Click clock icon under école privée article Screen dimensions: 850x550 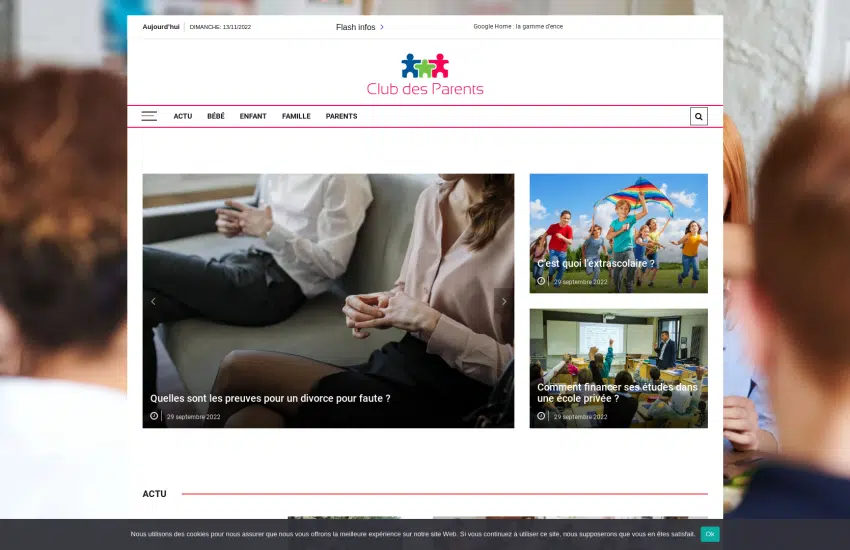point(541,416)
